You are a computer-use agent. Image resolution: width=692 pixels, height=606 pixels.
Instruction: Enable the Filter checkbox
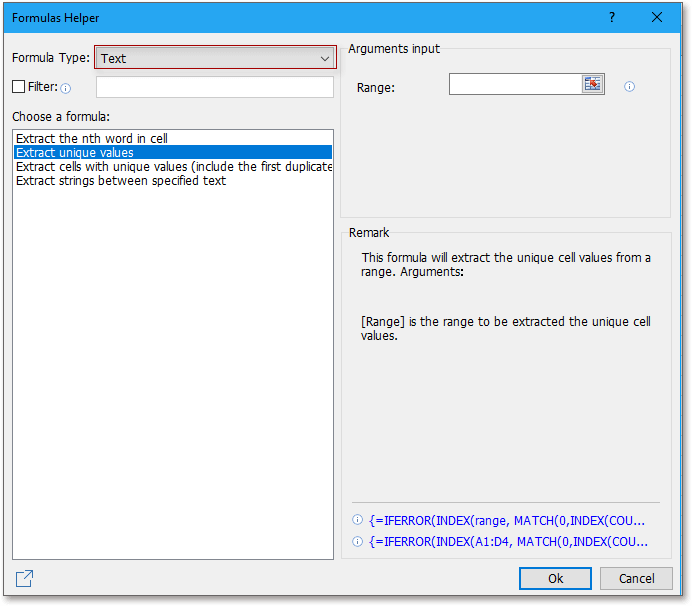[x=19, y=87]
